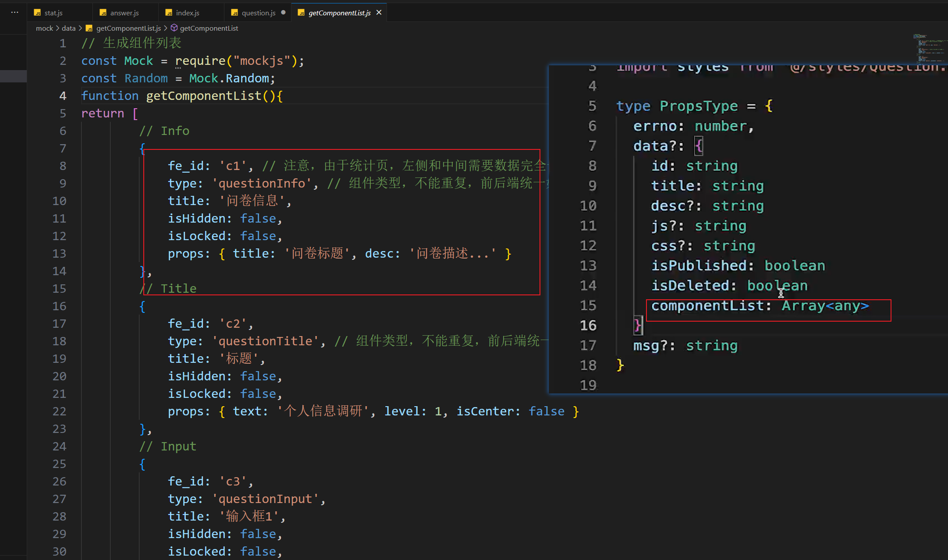Click unsaved dot on question.js tab

[284, 13]
